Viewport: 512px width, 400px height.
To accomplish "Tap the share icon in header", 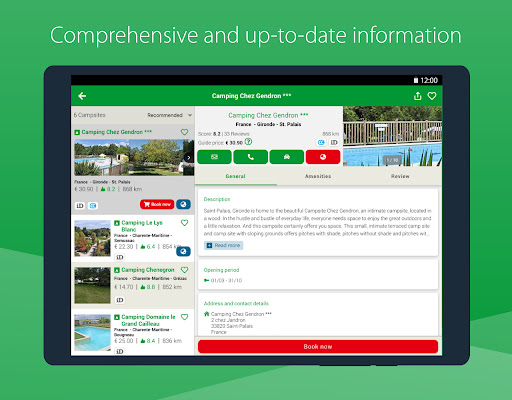I will (417, 96).
